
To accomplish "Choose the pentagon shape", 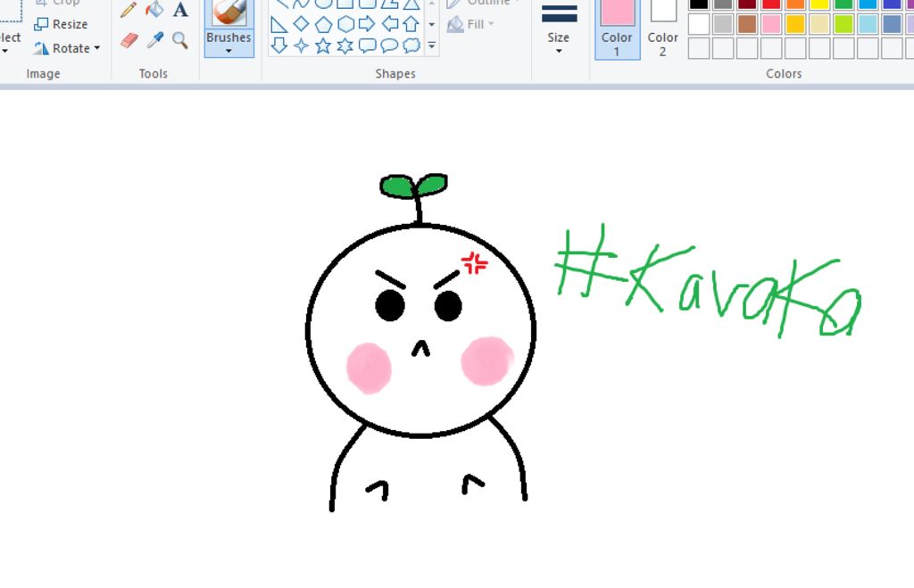I will click(323, 24).
